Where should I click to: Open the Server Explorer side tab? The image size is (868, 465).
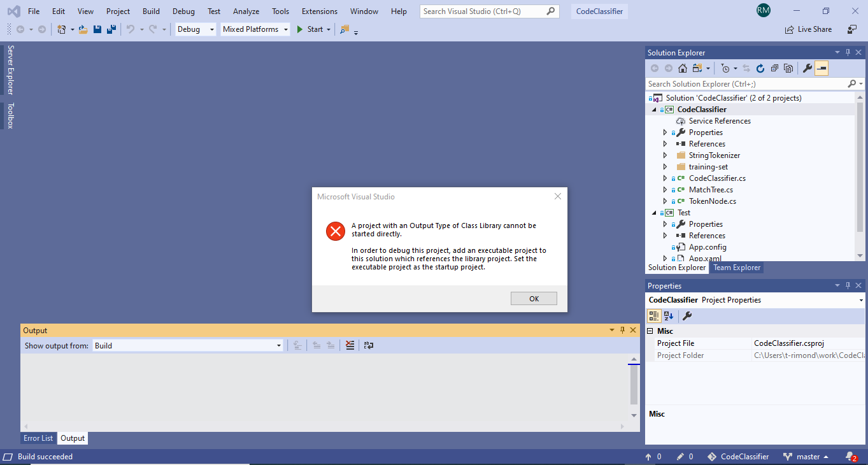[x=10, y=70]
